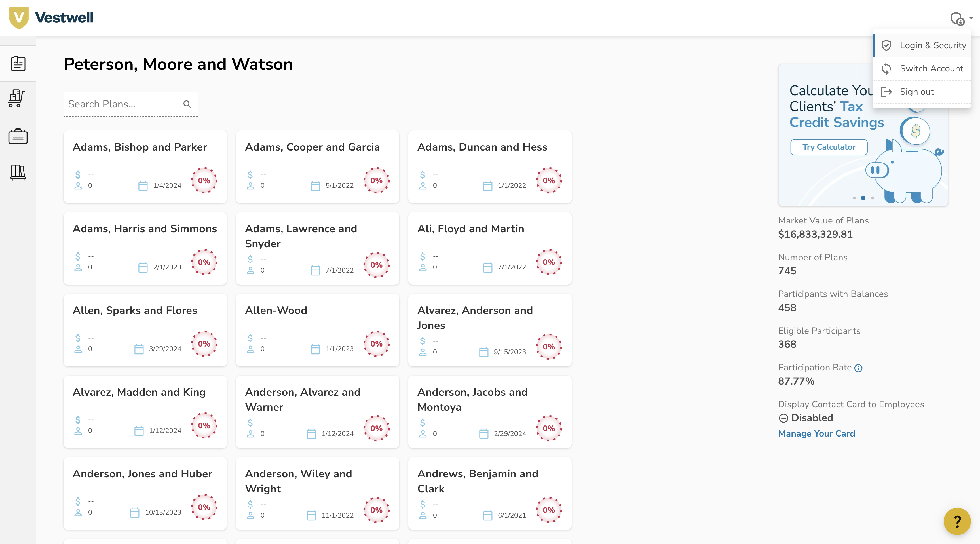Select the third carousel dot indicator
This screenshot has width=980, height=544.
point(872,198)
